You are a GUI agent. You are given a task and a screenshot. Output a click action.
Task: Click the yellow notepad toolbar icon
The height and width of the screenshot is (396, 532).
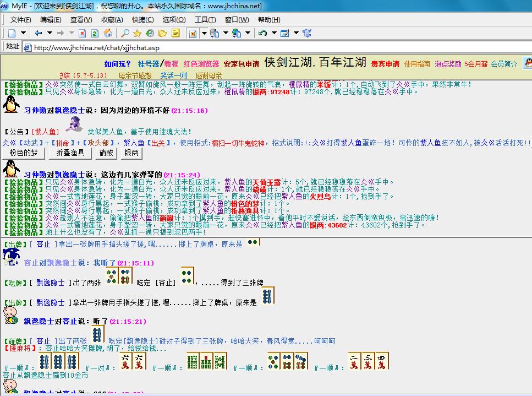click(x=175, y=33)
